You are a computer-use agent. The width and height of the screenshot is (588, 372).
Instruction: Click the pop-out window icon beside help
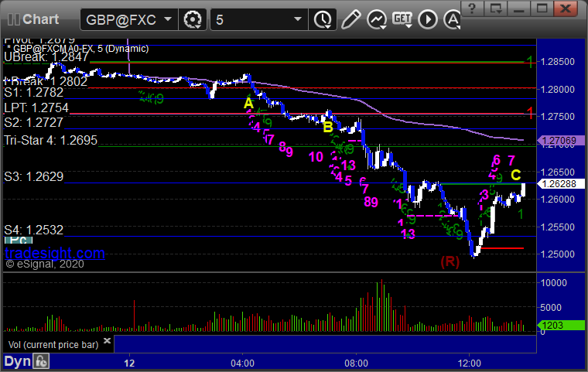click(495, 9)
